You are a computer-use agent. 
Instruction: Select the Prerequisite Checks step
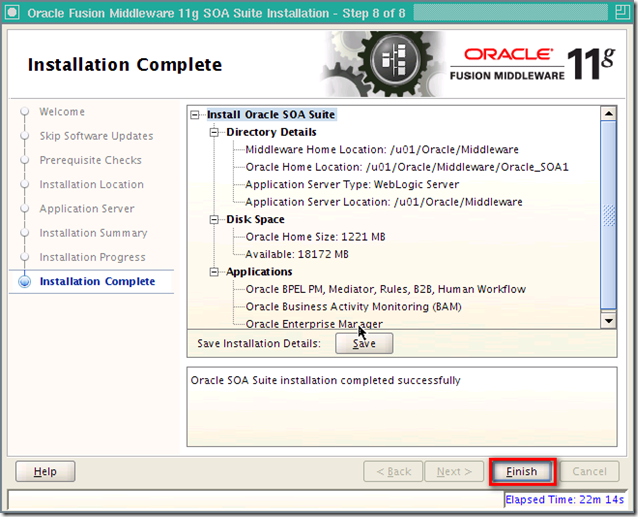(90, 160)
